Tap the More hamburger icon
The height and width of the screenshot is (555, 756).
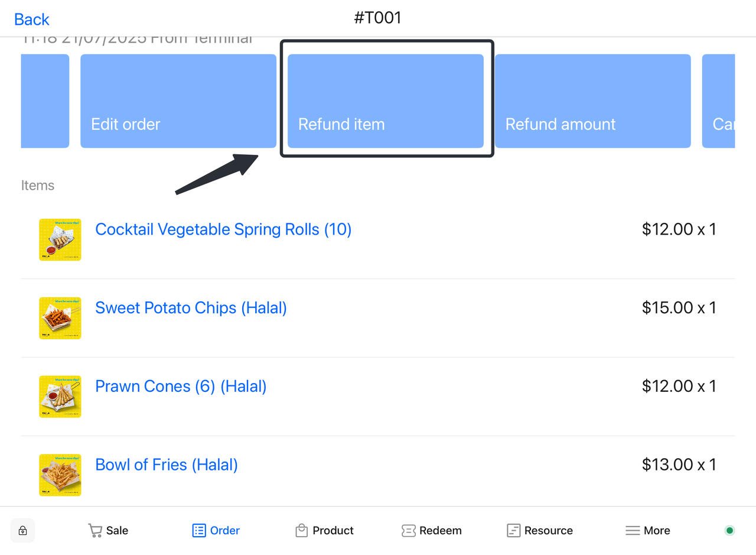point(633,531)
